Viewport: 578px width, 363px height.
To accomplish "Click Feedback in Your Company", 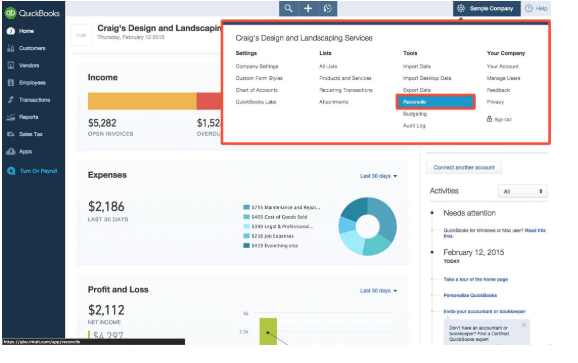I will pos(498,90).
